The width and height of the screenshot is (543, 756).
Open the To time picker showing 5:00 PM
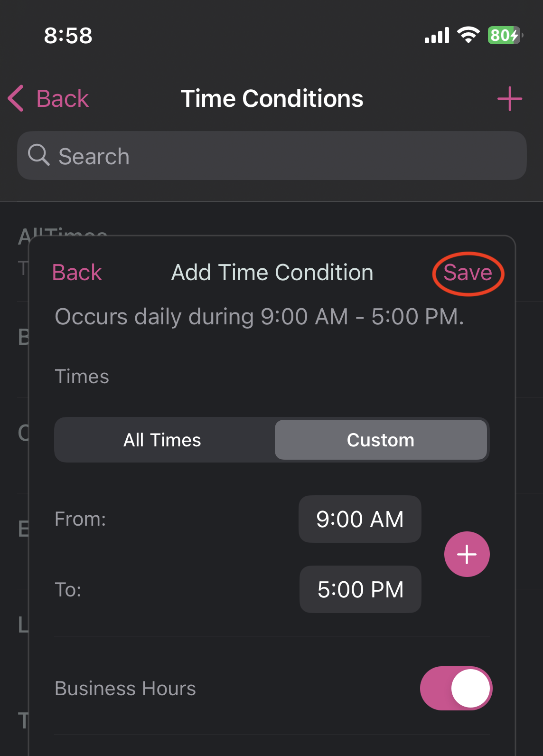pos(360,589)
